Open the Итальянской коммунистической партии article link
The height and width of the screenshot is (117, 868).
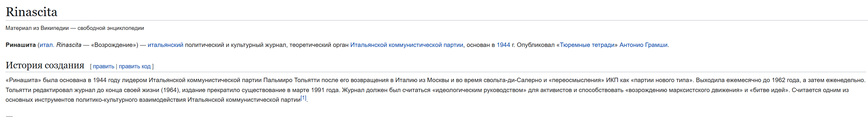pos(406,45)
